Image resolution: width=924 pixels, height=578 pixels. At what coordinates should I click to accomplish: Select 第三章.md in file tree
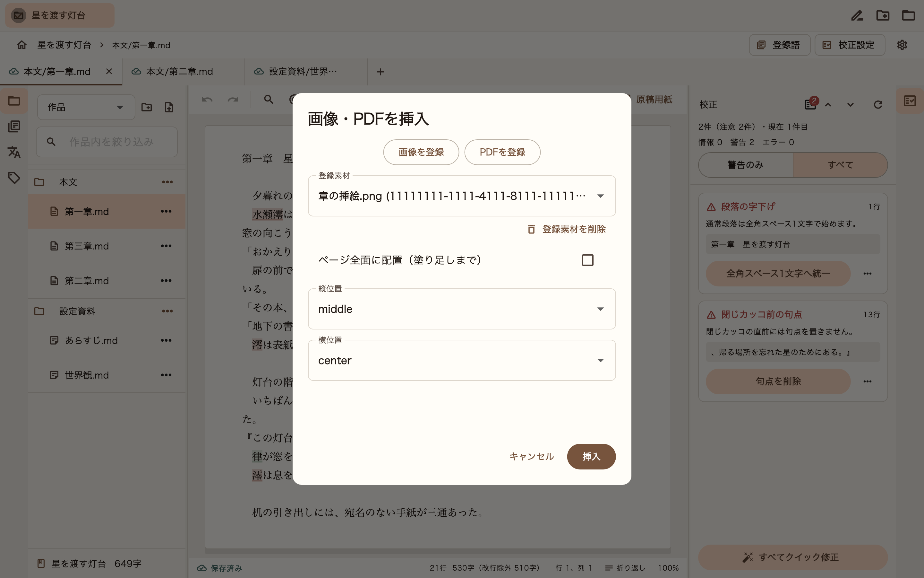[x=107, y=246]
